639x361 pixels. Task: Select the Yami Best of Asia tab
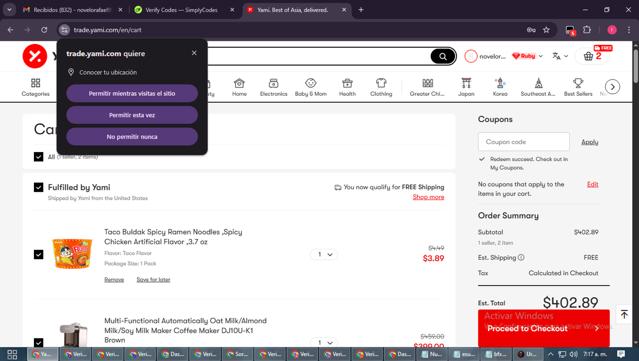[297, 10]
